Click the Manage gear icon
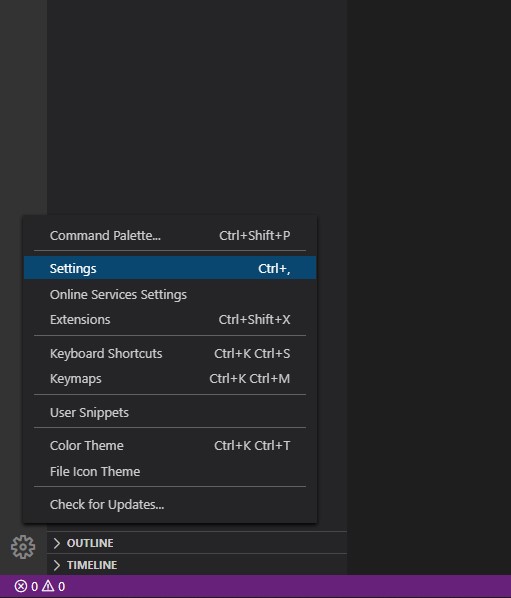The width and height of the screenshot is (511, 598). (x=23, y=547)
